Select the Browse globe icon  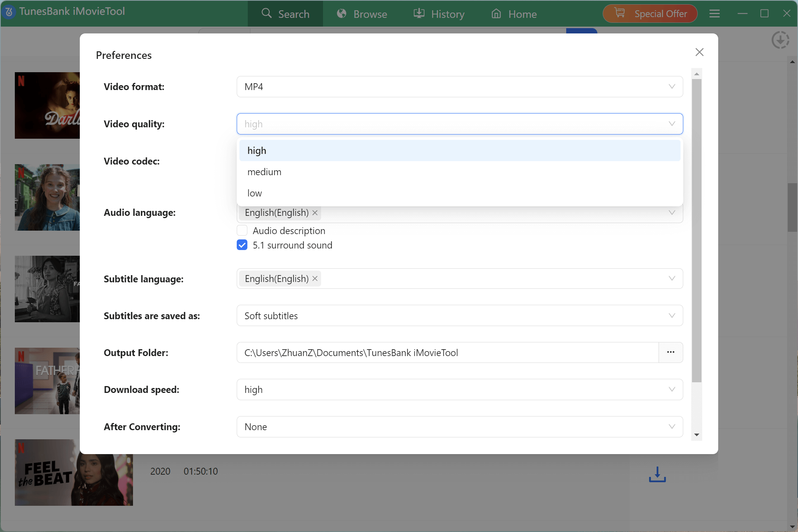click(x=341, y=14)
